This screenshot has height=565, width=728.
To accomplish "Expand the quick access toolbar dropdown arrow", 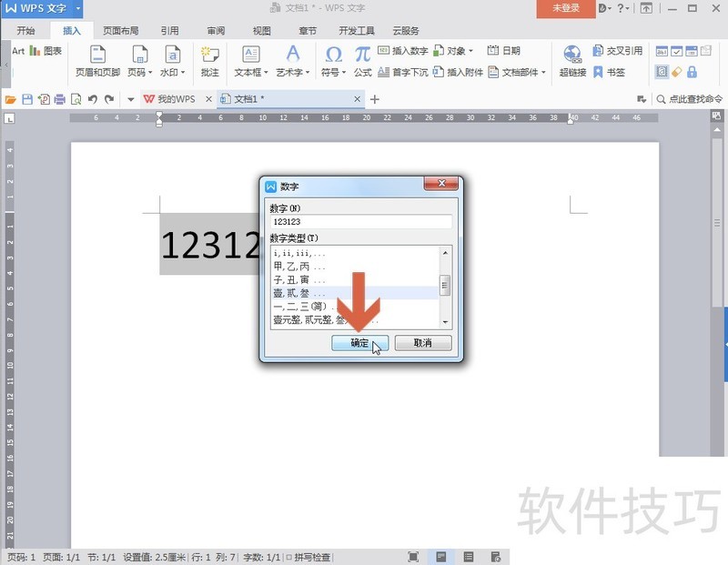I will tap(130, 99).
